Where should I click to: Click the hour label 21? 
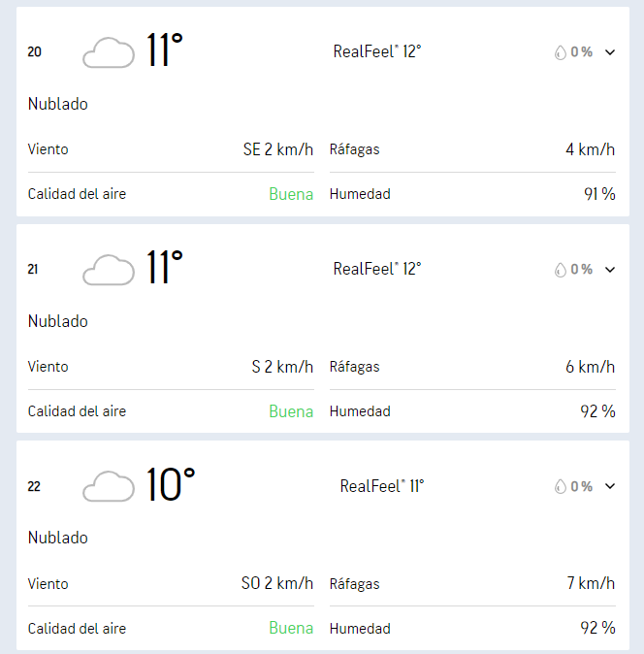tap(33, 270)
